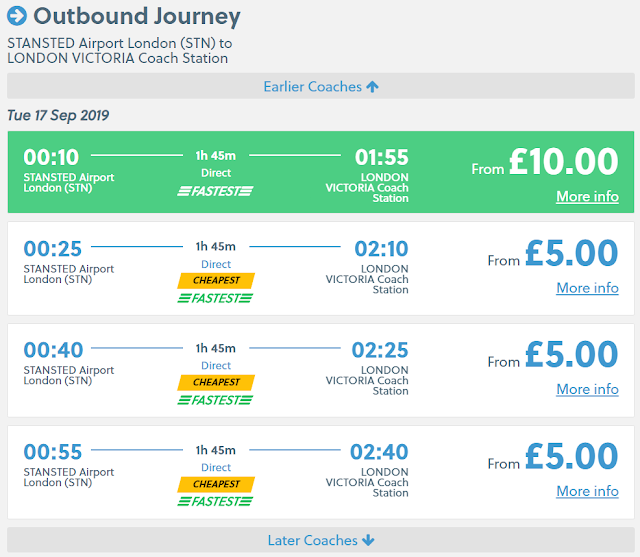Select the £10.00 fare on green card
The image size is (640, 557).
click(x=563, y=162)
